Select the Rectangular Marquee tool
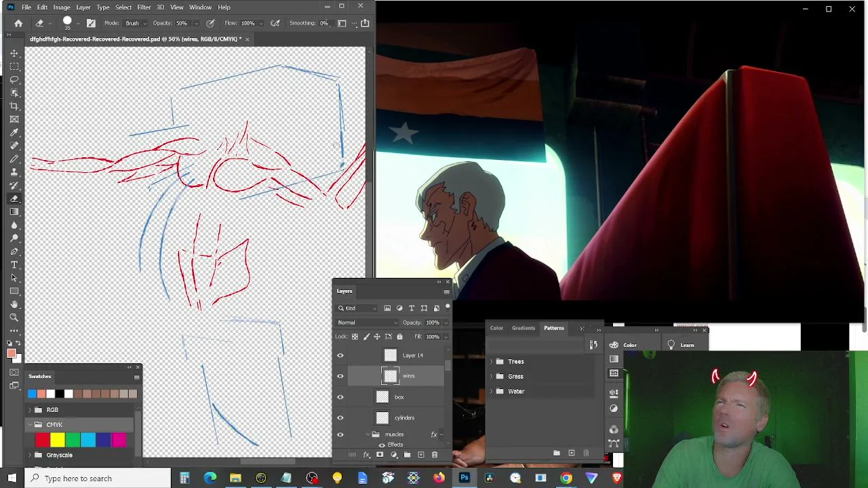868x488 pixels. pos(14,66)
